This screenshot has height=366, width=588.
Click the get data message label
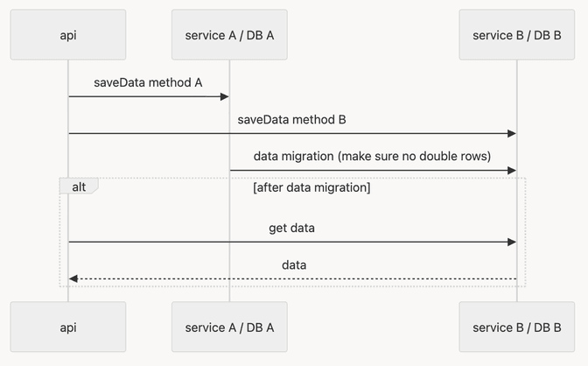point(291,228)
